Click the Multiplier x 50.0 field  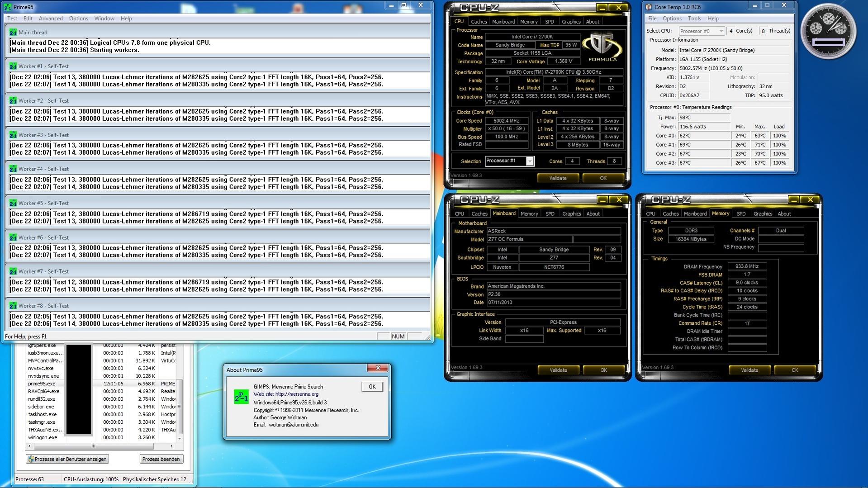click(x=507, y=129)
